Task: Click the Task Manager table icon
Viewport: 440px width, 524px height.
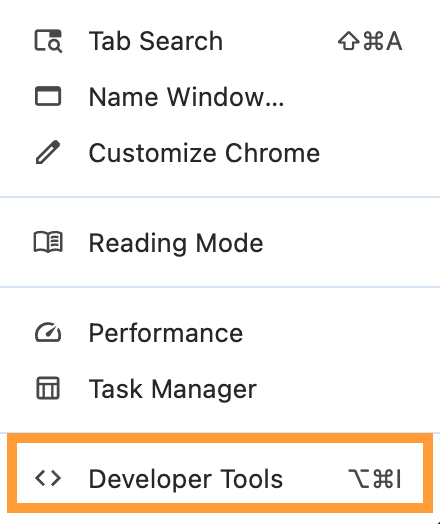Action: 48,388
